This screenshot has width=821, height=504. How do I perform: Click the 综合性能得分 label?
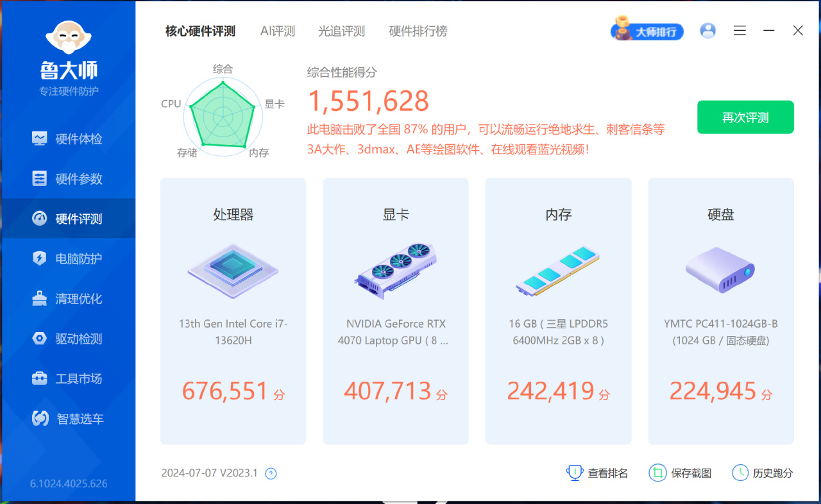(x=342, y=72)
